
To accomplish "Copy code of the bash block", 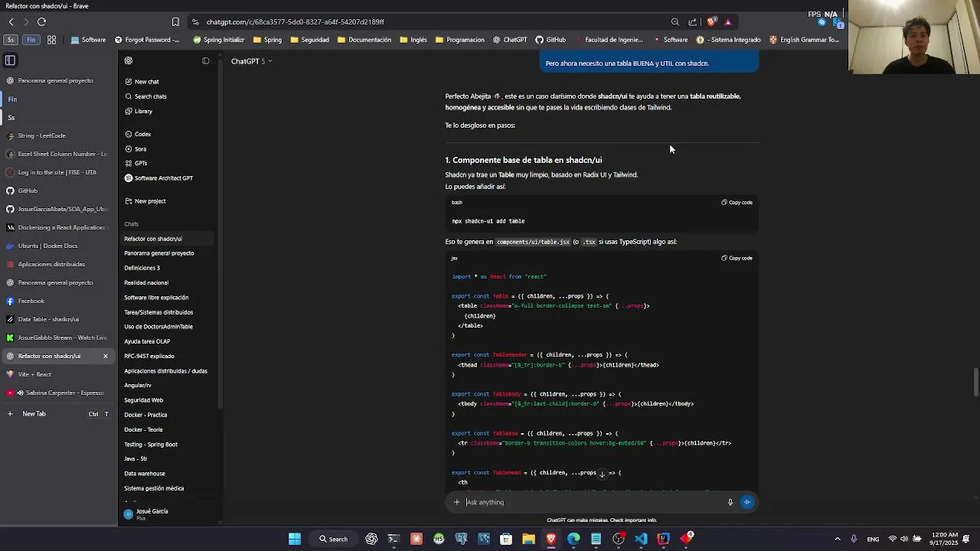I will coord(737,203).
